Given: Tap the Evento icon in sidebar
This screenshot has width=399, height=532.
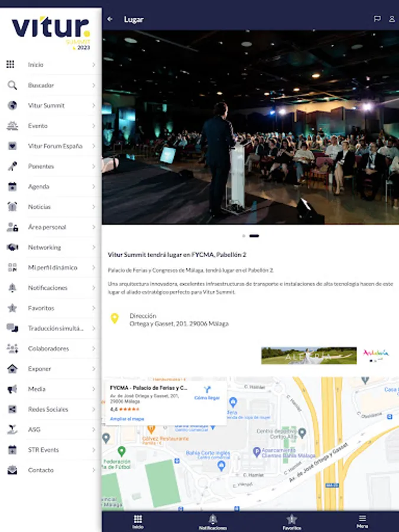Looking at the screenshot, I should click(x=12, y=126).
